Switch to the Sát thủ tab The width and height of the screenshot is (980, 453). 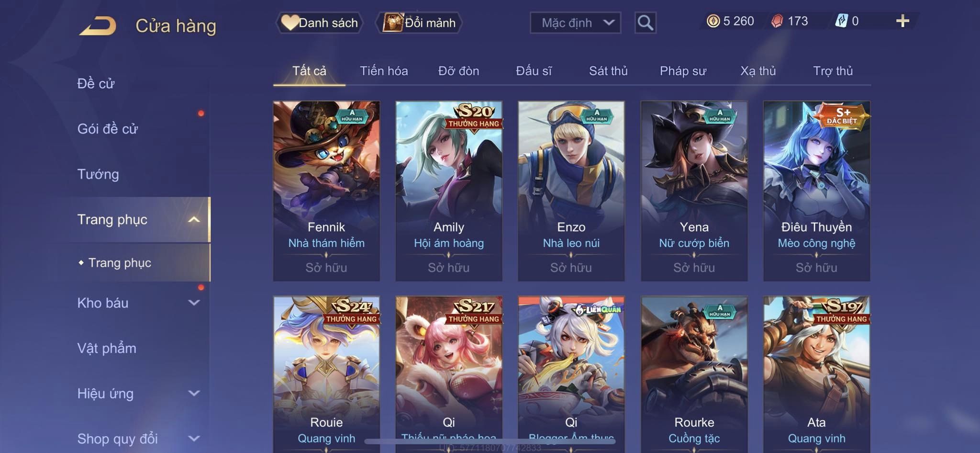coord(608,71)
